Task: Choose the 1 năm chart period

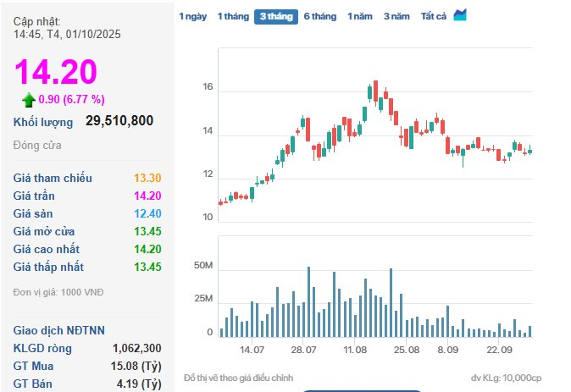Action: click(x=359, y=17)
